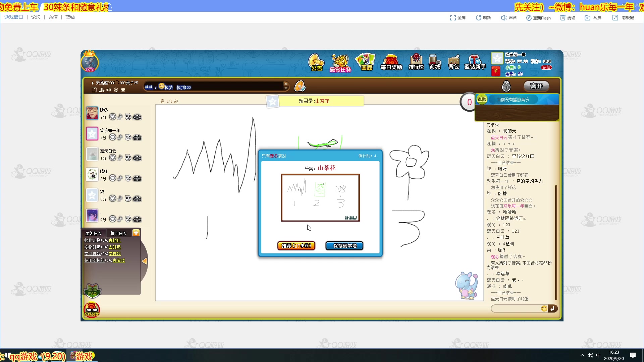Switch to 每日任务 tab
Image resolution: width=644 pixels, height=362 pixels.
click(118, 233)
